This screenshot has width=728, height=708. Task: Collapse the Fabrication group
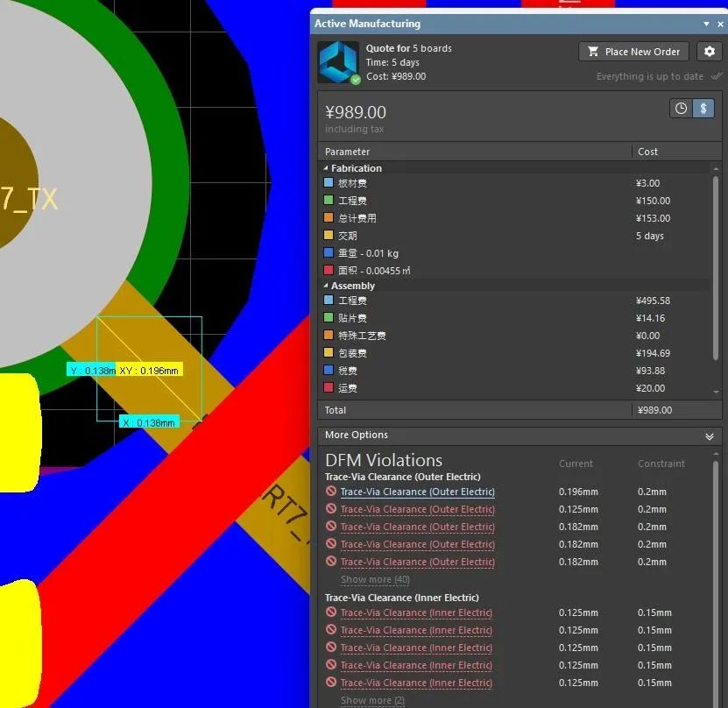pyautogui.click(x=326, y=168)
